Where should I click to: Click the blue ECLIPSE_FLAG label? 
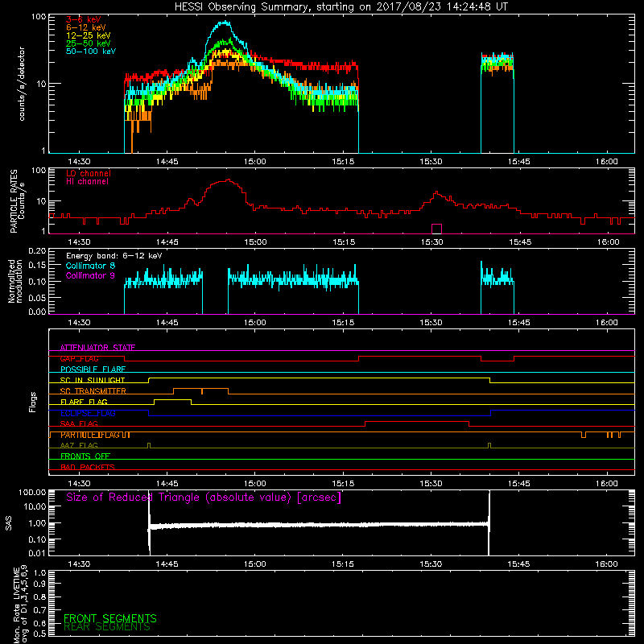pyautogui.click(x=88, y=413)
